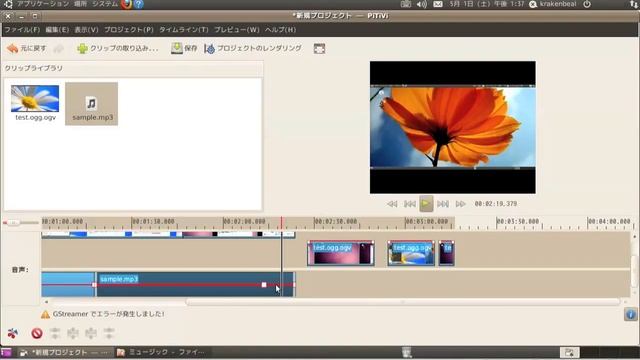Viewport: 640px width, 360px height.
Task: Open the ファイル(F) menu
Action: tap(22, 30)
